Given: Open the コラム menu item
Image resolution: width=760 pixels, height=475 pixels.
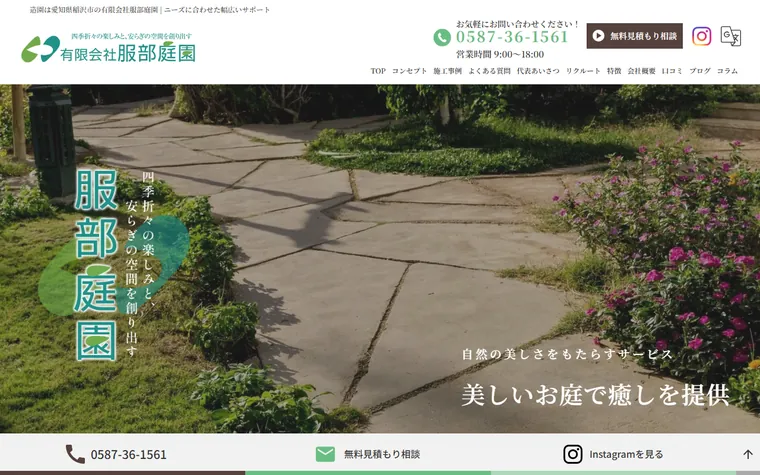Looking at the screenshot, I should pos(728,71).
